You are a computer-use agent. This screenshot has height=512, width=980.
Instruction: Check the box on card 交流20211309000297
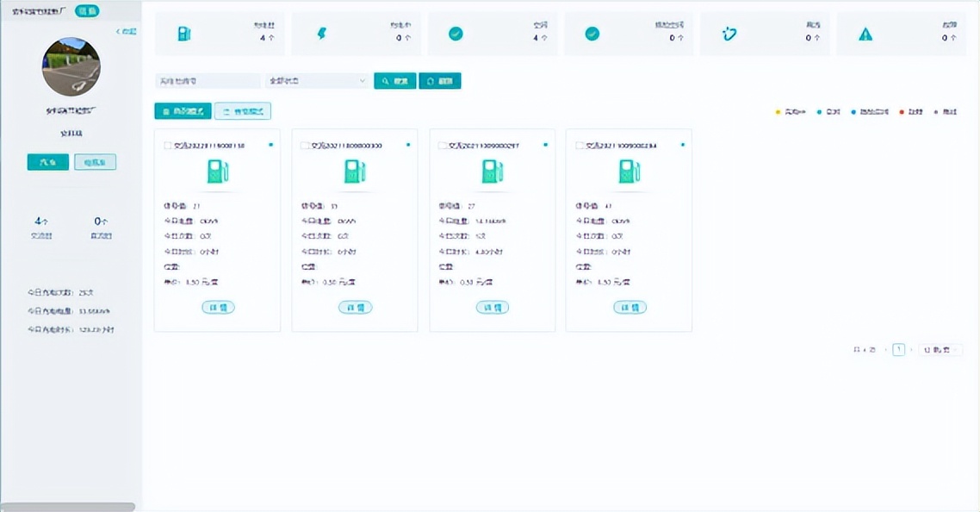(x=441, y=146)
